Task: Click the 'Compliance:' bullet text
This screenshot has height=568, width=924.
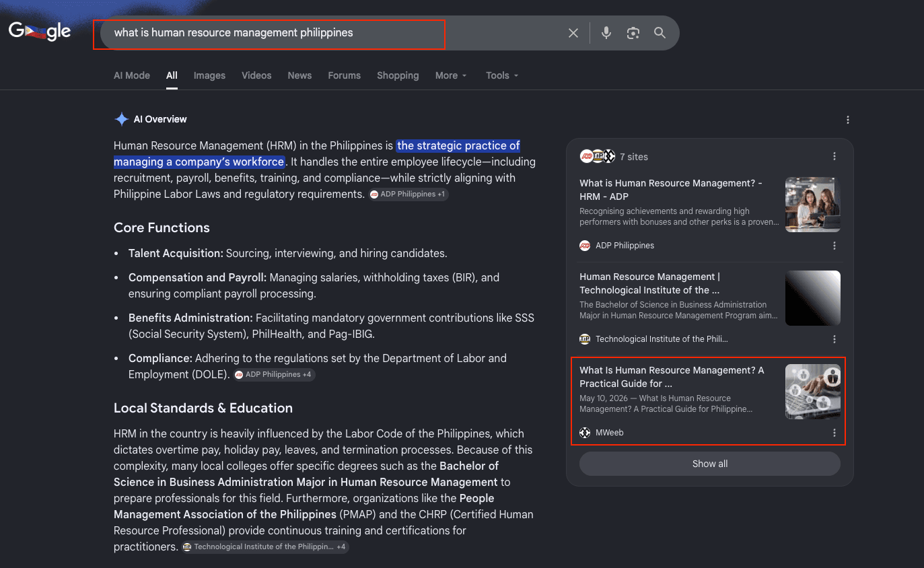Action: [x=160, y=358]
